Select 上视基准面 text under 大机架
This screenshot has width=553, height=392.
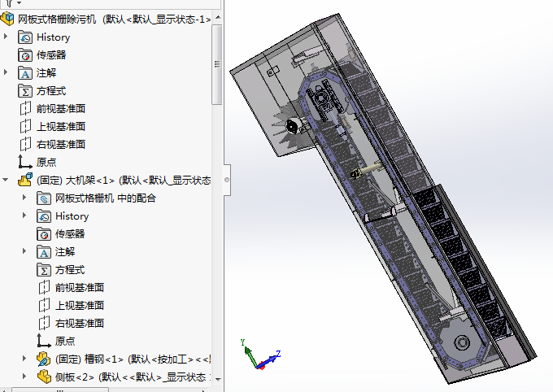coord(80,305)
